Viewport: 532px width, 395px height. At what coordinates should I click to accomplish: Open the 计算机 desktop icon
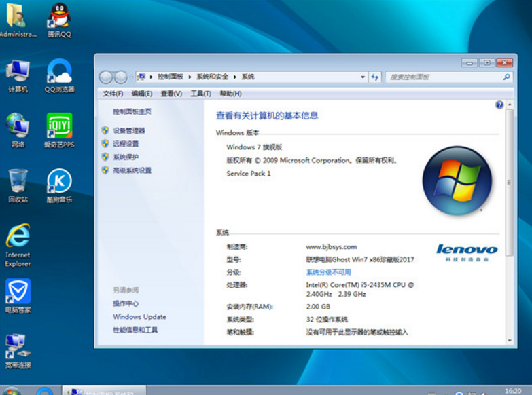pyautogui.click(x=18, y=75)
